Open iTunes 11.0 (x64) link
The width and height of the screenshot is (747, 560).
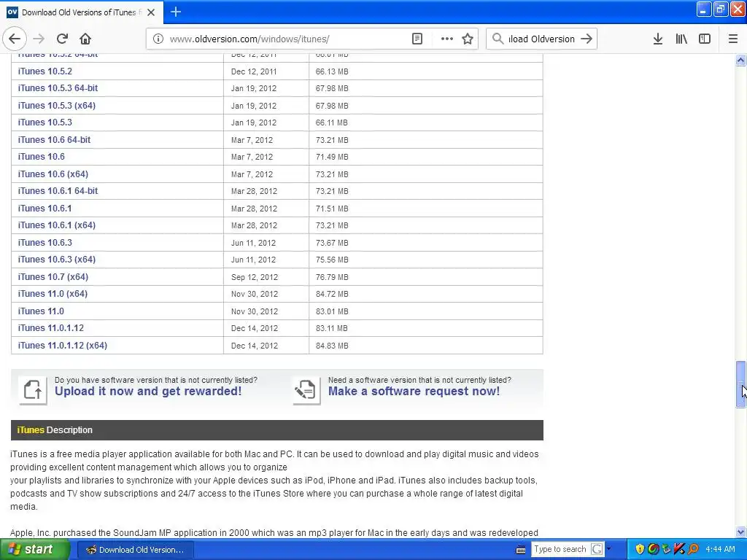pos(53,294)
